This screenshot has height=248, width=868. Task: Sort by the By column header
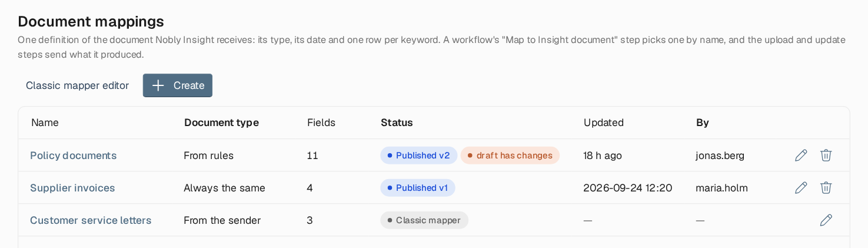coord(703,123)
